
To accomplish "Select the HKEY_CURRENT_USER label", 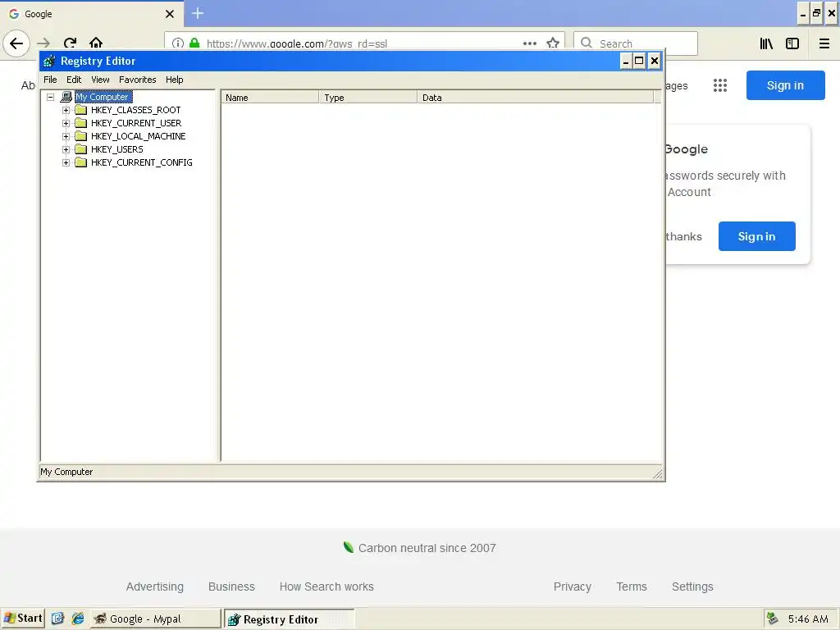I will pos(136,123).
